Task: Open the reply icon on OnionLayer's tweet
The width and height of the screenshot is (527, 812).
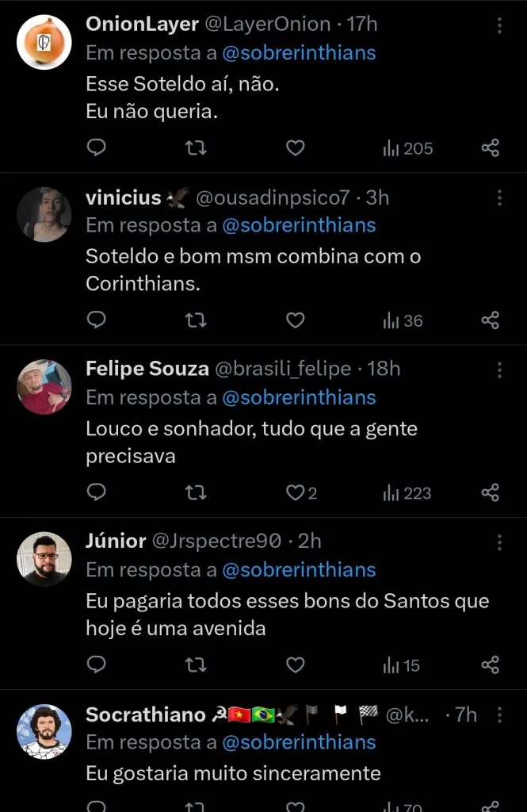Action: [96, 147]
